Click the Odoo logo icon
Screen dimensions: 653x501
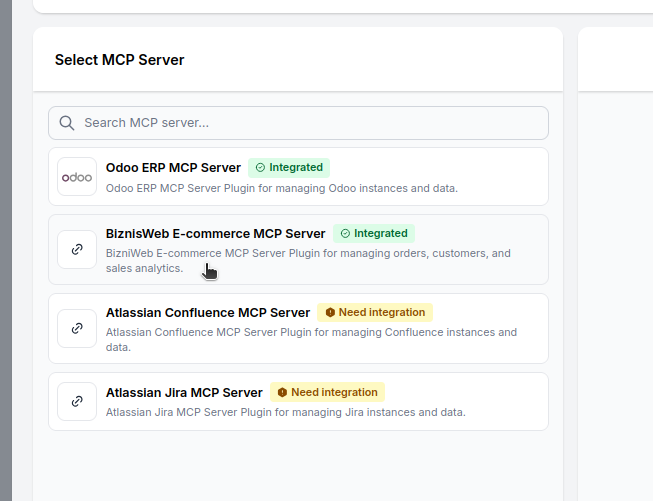(77, 177)
